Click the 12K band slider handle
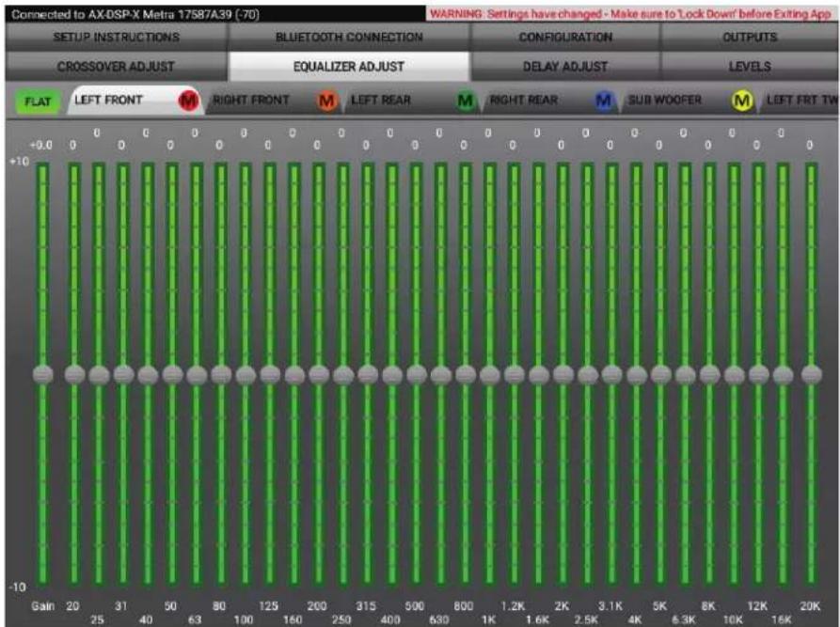The image size is (840, 627). coord(758,374)
